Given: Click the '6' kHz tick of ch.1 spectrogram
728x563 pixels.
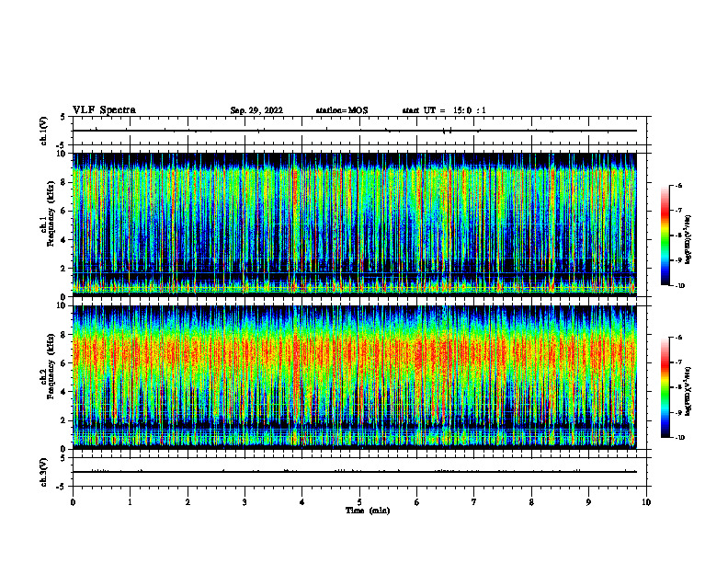Looking at the screenshot, I should click(x=64, y=211).
